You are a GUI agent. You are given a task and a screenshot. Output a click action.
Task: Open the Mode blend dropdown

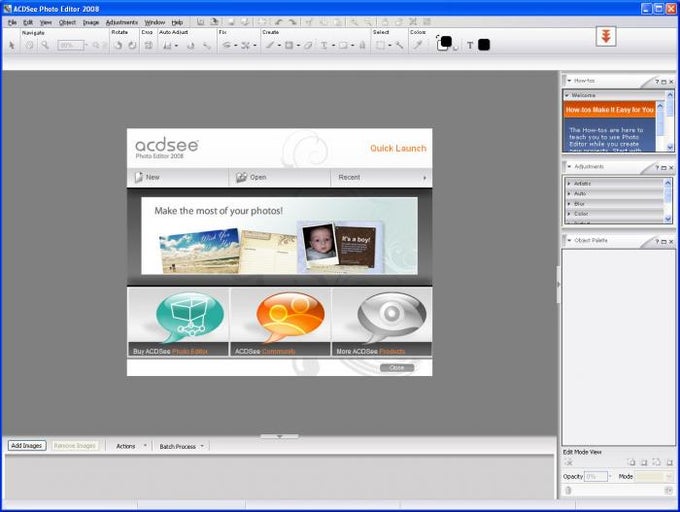[654, 476]
